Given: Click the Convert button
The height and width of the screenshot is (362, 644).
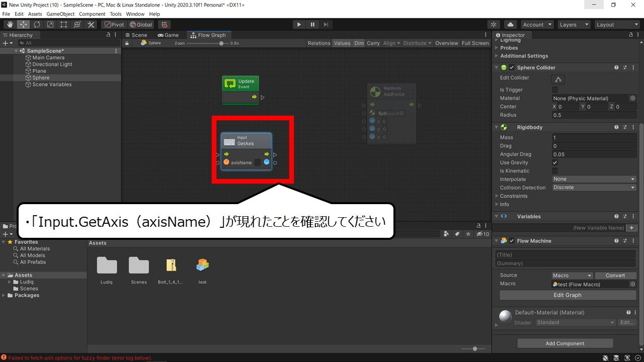Looking at the screenshot, I should 615,276.
